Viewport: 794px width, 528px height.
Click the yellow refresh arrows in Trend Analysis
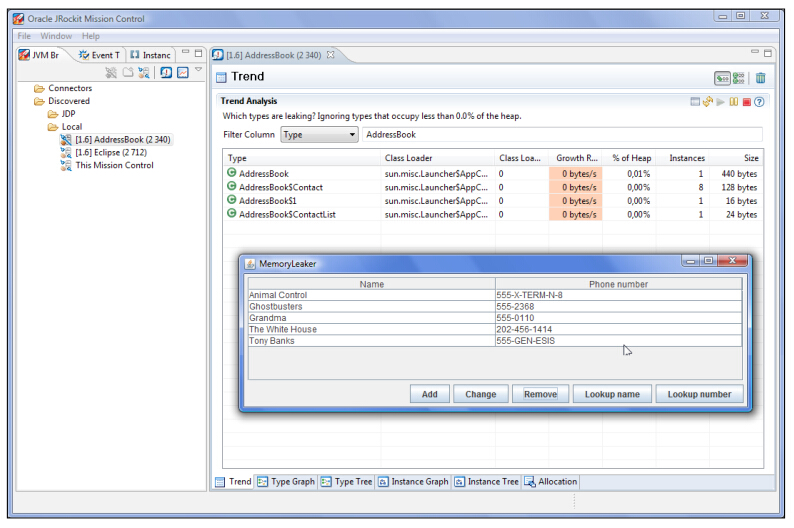[708, 102]
